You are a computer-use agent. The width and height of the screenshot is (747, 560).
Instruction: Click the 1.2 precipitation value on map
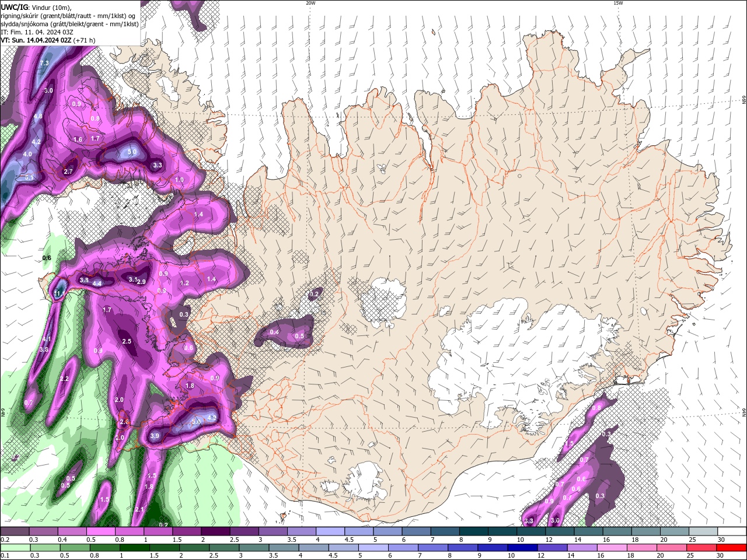click(184, 283)
